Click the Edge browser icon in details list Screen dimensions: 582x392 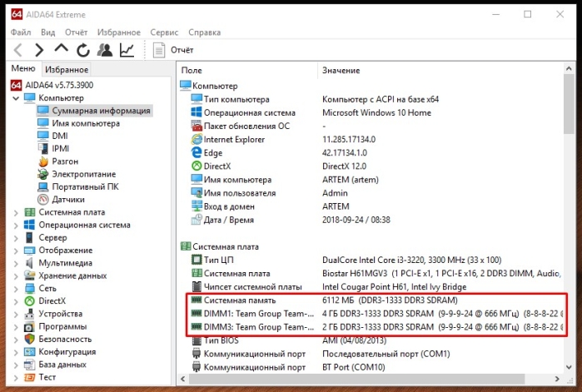(196, 152)
